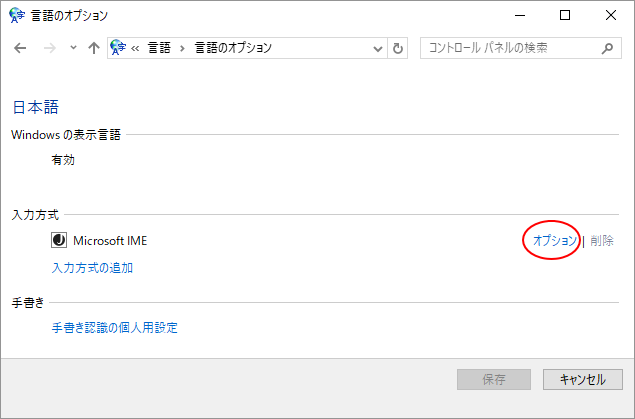Go back with the left arrow

(20, 48)
